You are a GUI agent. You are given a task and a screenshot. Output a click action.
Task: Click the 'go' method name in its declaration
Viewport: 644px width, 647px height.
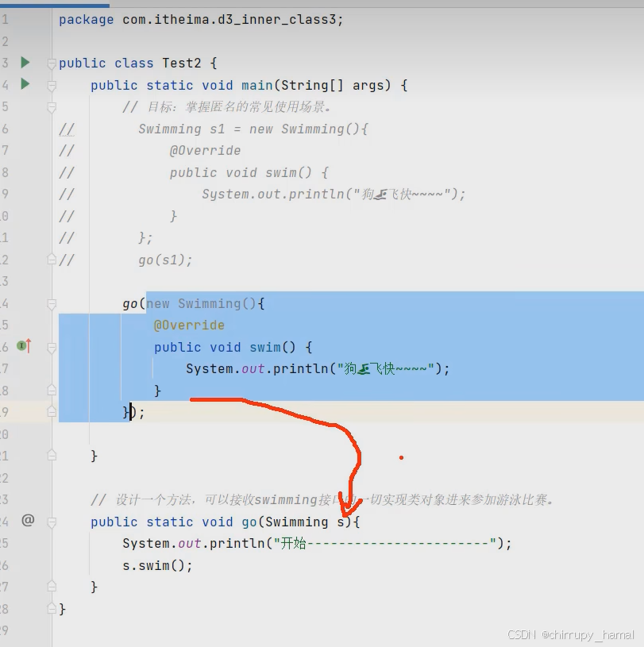pos(249,522)
